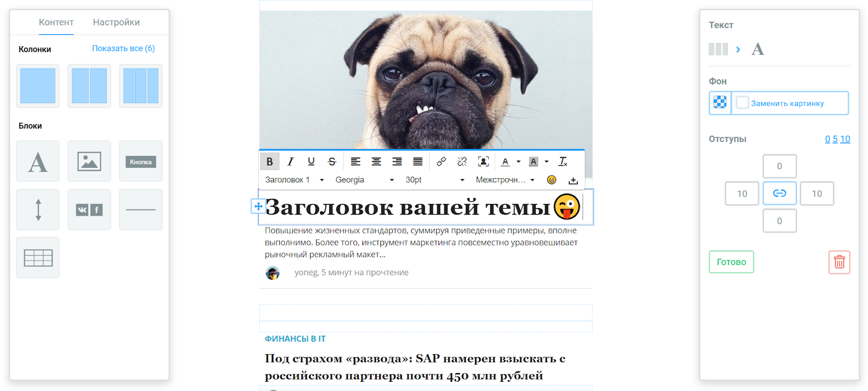The width and height of the screenshot is (868, 391).
Task: Toggle italic formatting
Action: coord(290,162)
